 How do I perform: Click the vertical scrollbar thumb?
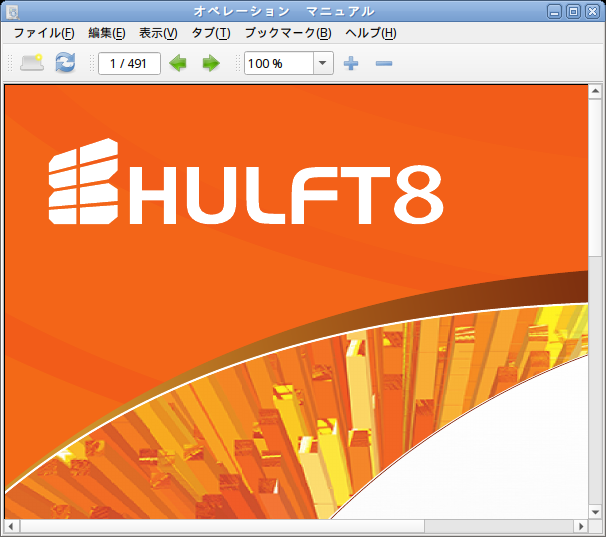[595, 177]
